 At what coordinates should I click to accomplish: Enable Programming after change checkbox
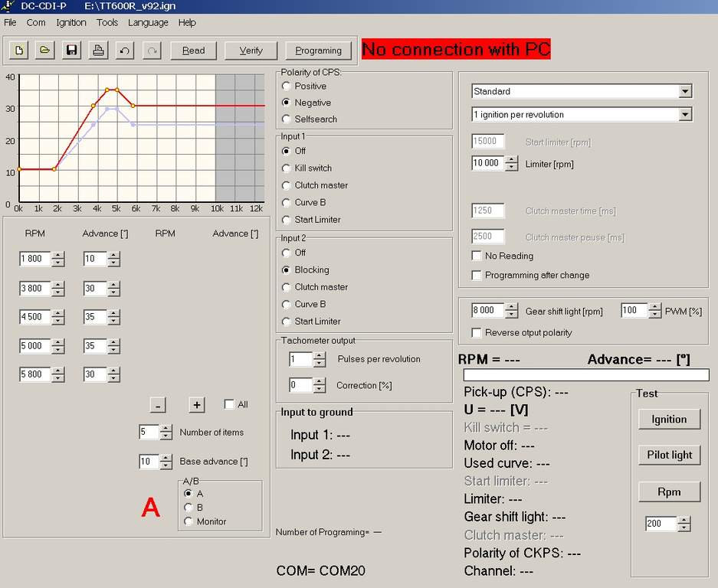pyautogui.click(x=476, y=275)
